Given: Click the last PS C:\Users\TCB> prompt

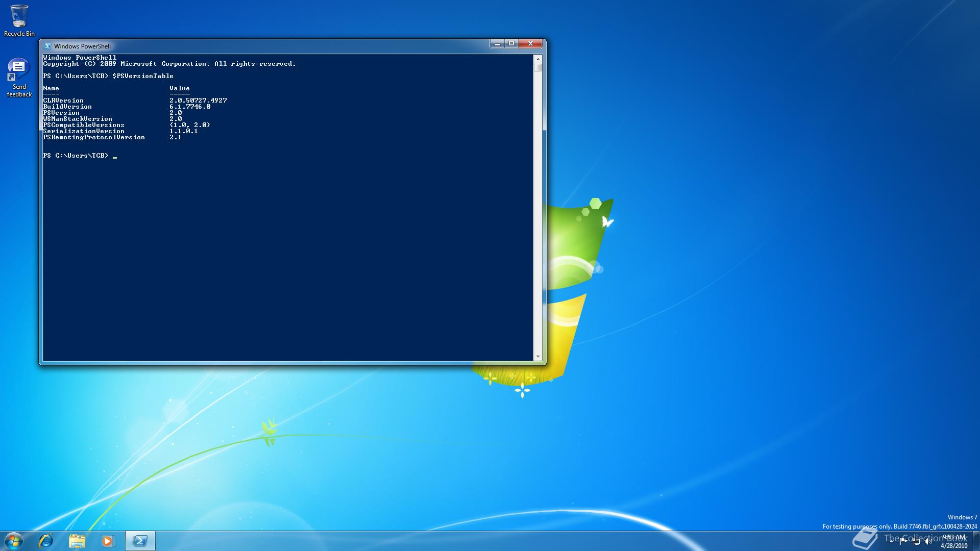Looking at the screenshot, I should point(76,156).
